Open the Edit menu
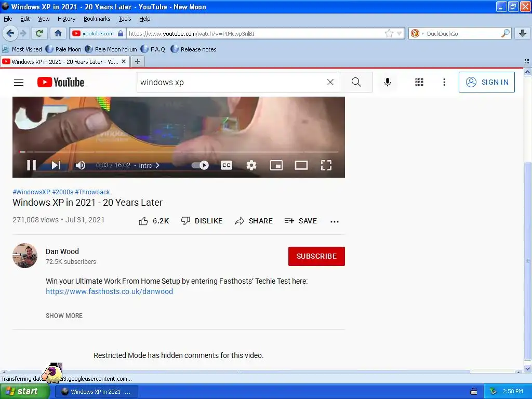Viewport: 532px width, 399px height. pos(25,19)
